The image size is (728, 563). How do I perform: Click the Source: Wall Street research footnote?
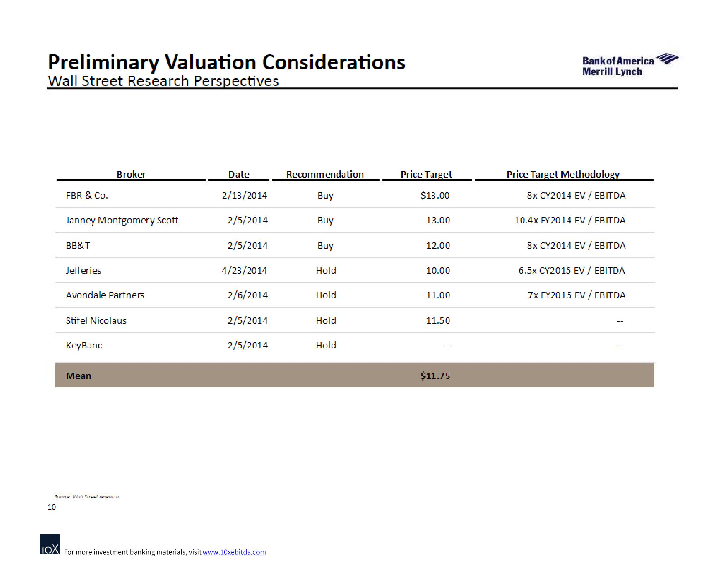[x=87, y=497]
